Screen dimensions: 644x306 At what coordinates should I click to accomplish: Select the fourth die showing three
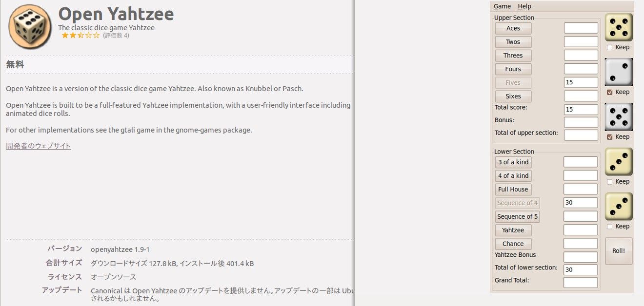click(619, 161)
